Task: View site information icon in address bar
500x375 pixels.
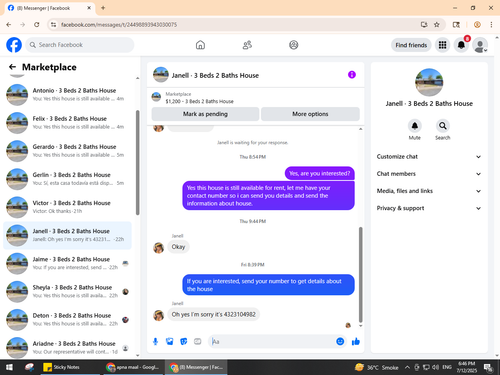Action: pos(53,24)
